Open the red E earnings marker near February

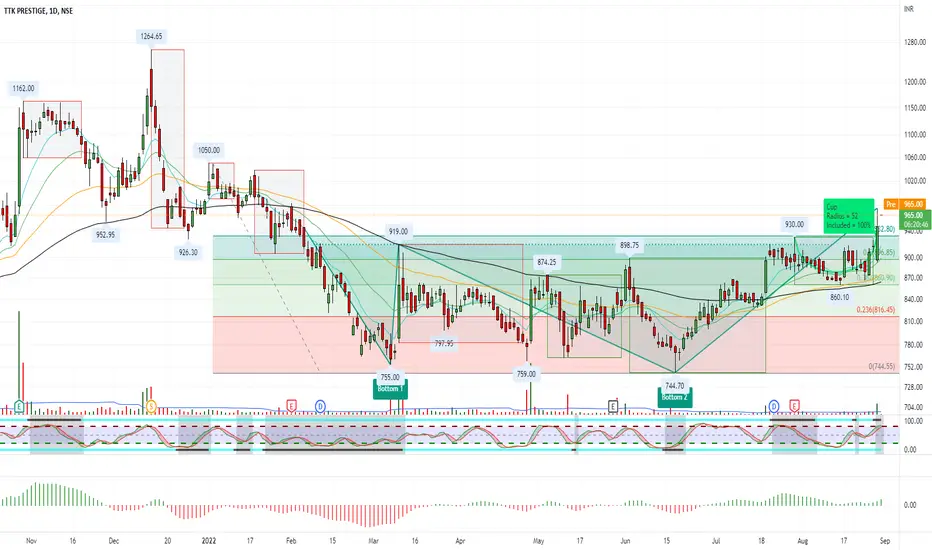[291, 407]
